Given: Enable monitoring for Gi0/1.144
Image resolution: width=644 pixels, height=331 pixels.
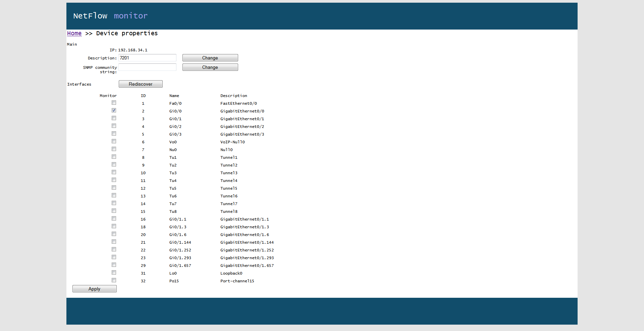Looking at the screenshot, I should click(114, 241).
